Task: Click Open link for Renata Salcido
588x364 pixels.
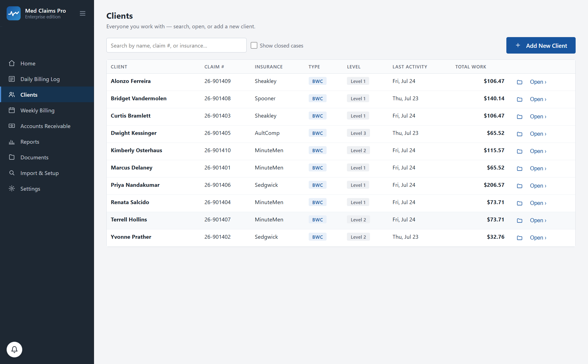Action: coord(538,203)
